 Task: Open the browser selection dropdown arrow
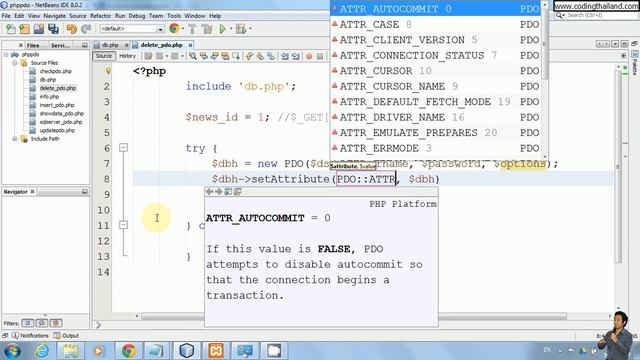(x=182, y=29)
